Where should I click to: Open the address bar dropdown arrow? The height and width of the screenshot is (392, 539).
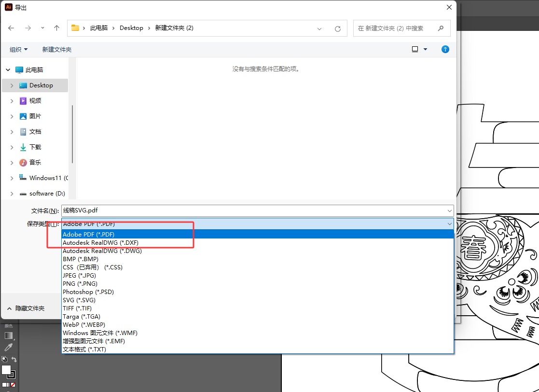319,28
